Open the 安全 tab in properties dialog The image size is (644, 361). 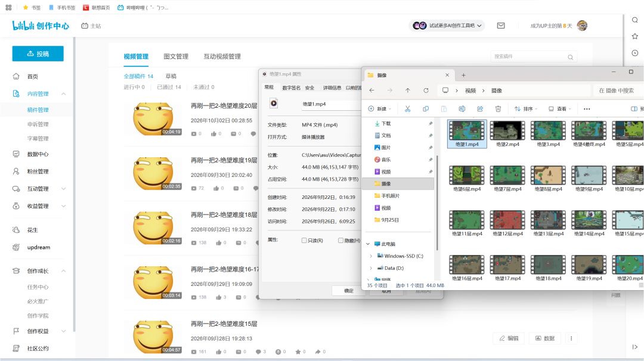pyautogui.click(x=309, y=88)
